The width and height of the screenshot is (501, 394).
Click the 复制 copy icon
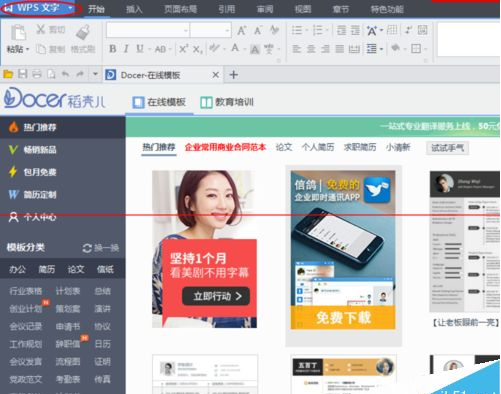pos(41,49)
